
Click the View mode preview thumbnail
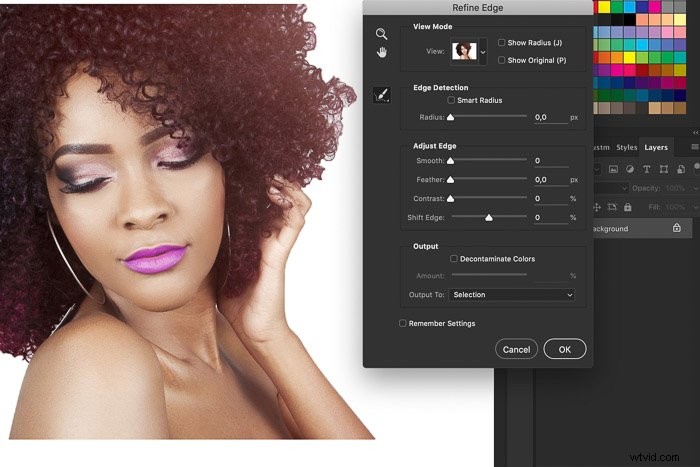pos(464,51)
